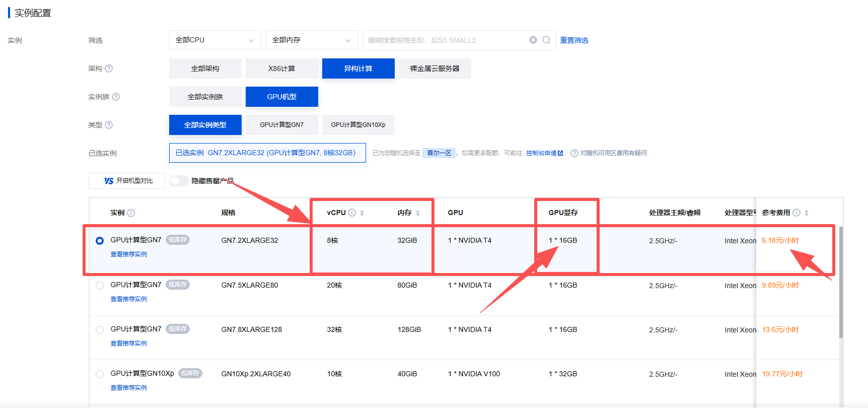Open the 全部内存 dropdown
Image resolution: width=868 pixels, height=410 pixels.
[312, 40]
